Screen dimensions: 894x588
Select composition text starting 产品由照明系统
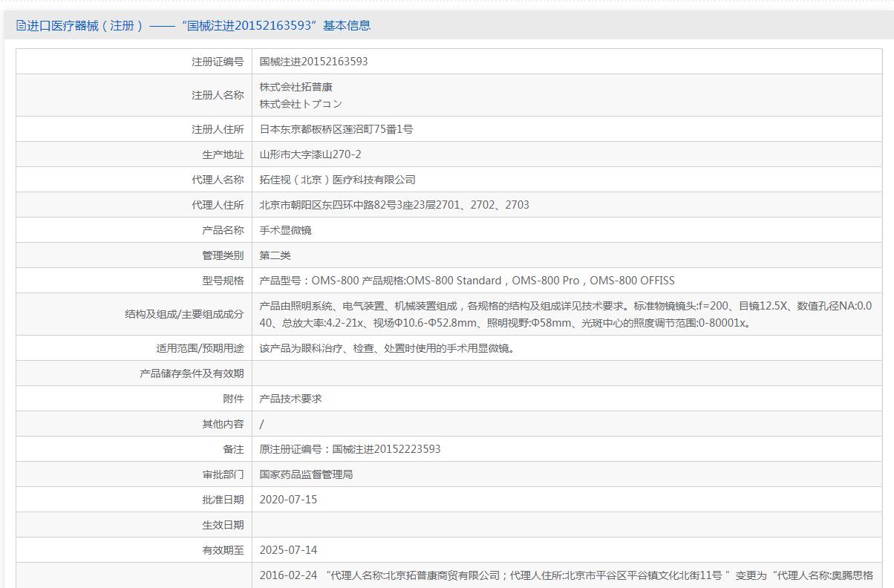566,314
